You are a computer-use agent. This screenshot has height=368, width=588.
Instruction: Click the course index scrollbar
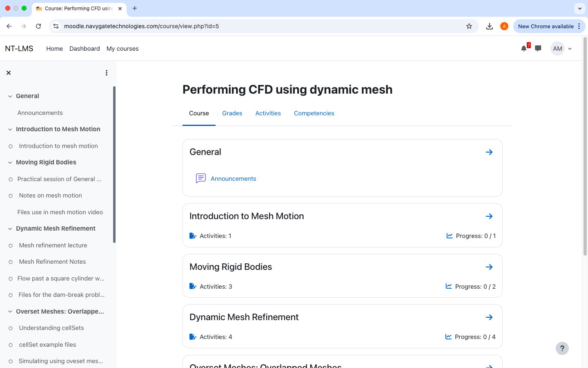pos(114,164)
